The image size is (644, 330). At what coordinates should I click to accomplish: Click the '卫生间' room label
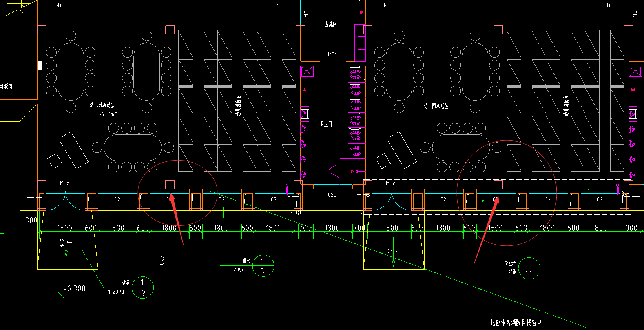326,124
